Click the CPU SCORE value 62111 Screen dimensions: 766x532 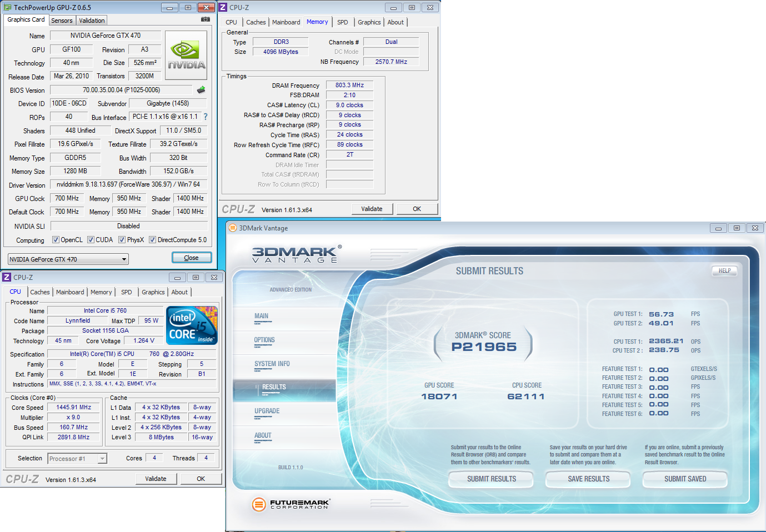526,397
